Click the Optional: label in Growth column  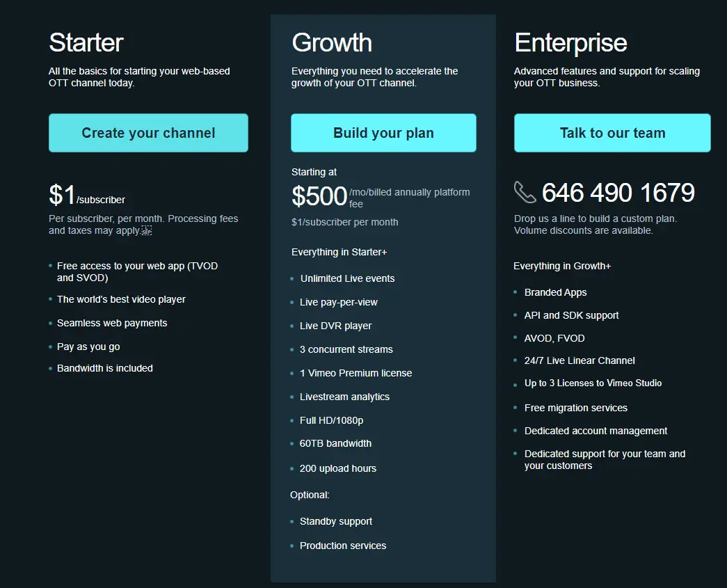point(310,495)
